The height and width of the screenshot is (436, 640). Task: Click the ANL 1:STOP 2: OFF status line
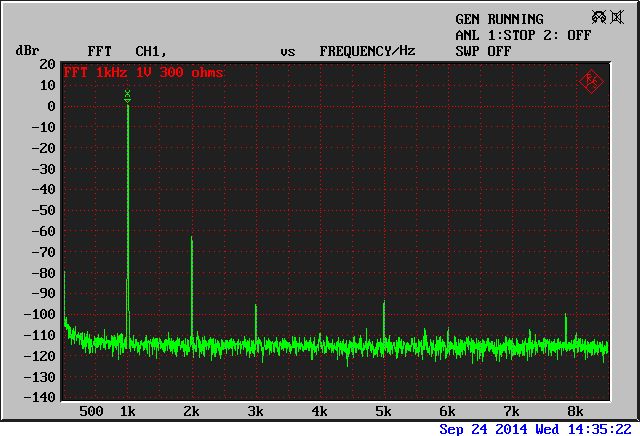(523, 36)
